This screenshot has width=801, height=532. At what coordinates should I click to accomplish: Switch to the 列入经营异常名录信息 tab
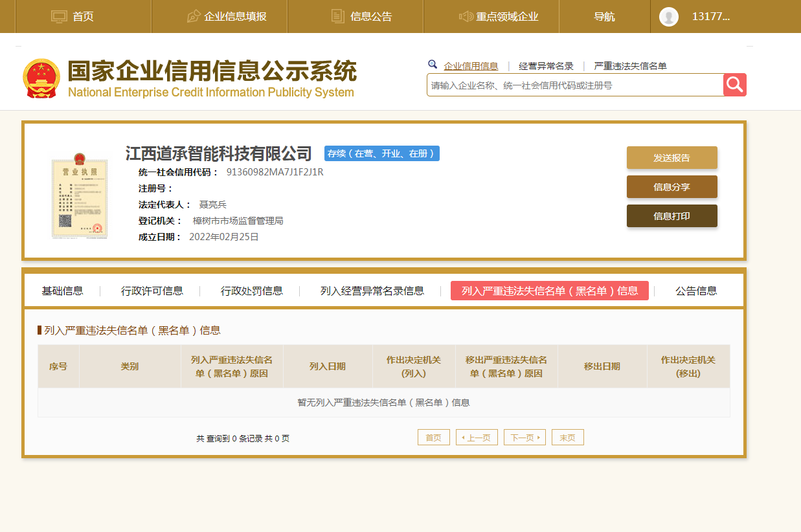[x=372, y=291]
